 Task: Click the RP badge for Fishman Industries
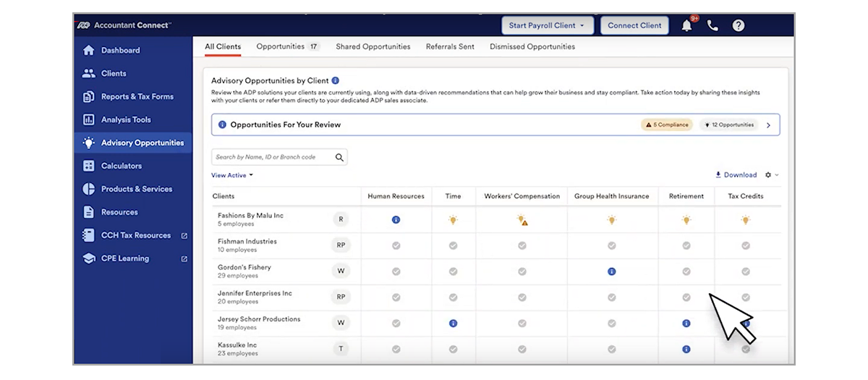coord(341,245)
